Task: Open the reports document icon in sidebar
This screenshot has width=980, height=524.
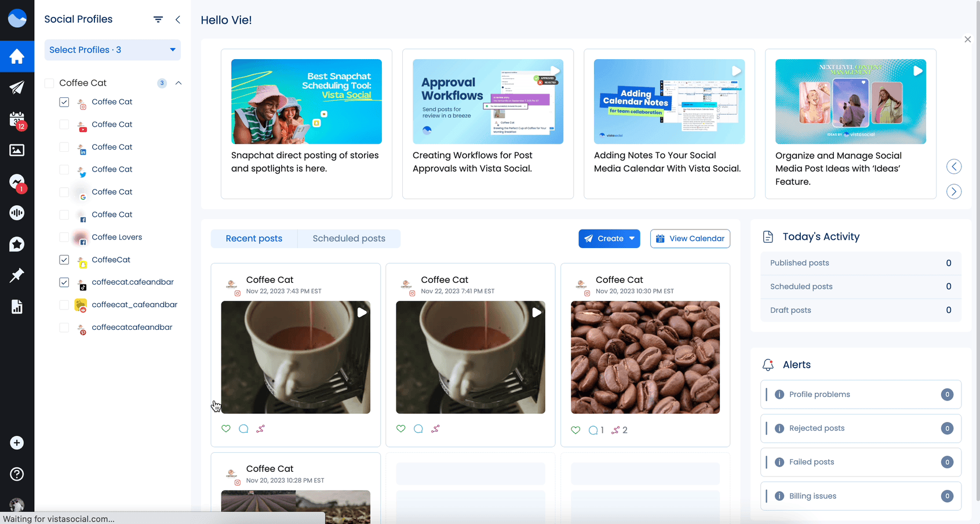Action: point(17,307)
